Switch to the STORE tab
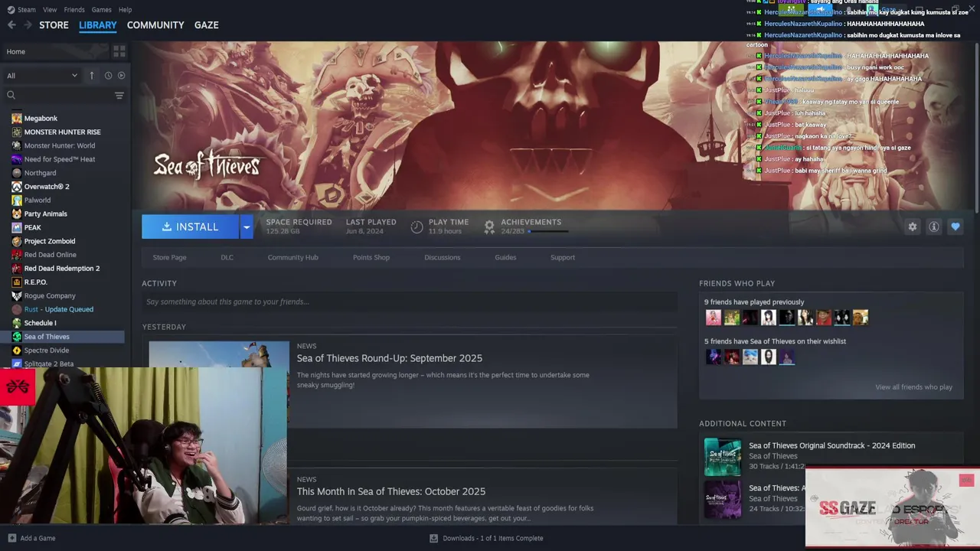This screenshot has height=551, width=980. coord(54,25)
